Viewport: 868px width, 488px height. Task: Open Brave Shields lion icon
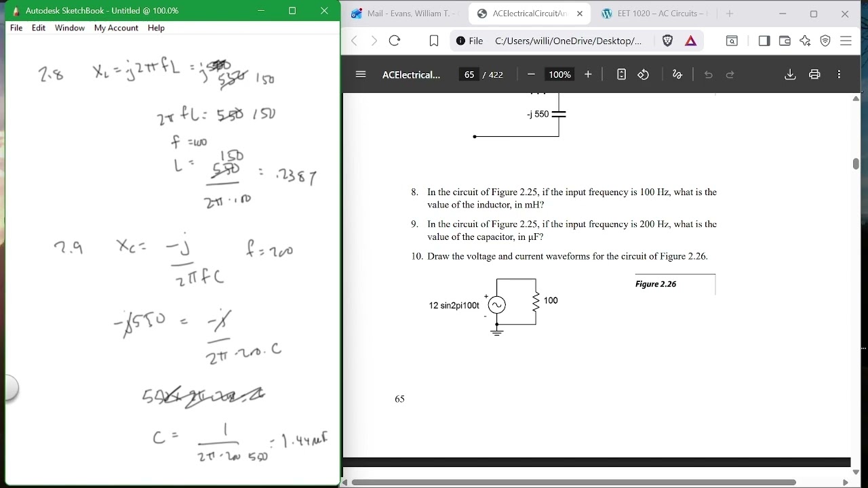(667, 41)
